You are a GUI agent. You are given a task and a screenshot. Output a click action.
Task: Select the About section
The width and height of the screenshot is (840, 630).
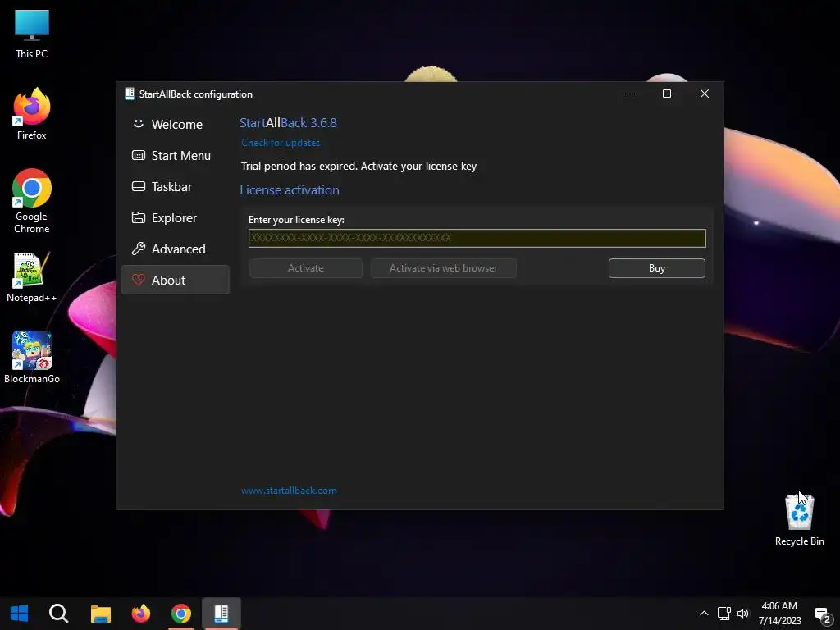(x=176, y=280)
